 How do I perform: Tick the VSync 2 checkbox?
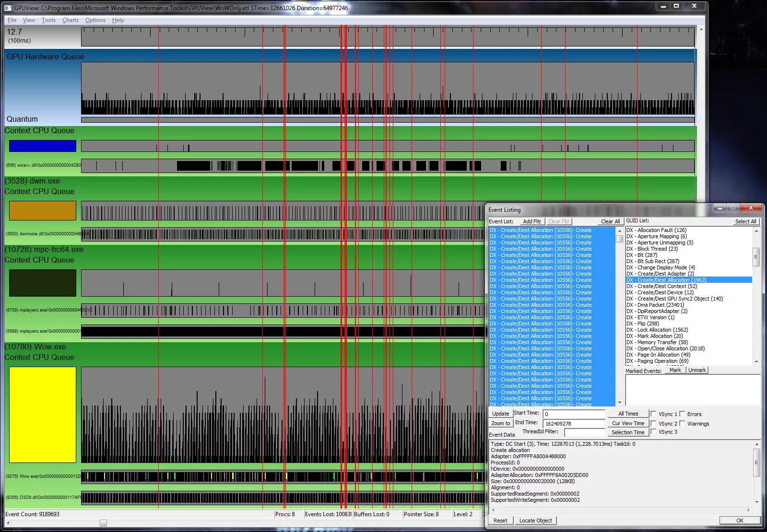(x=653, y=423)
